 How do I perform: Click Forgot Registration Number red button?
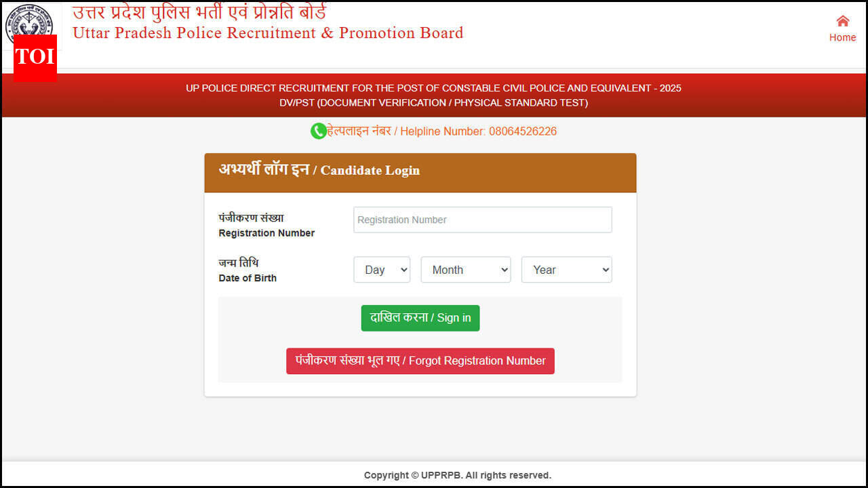420,361
